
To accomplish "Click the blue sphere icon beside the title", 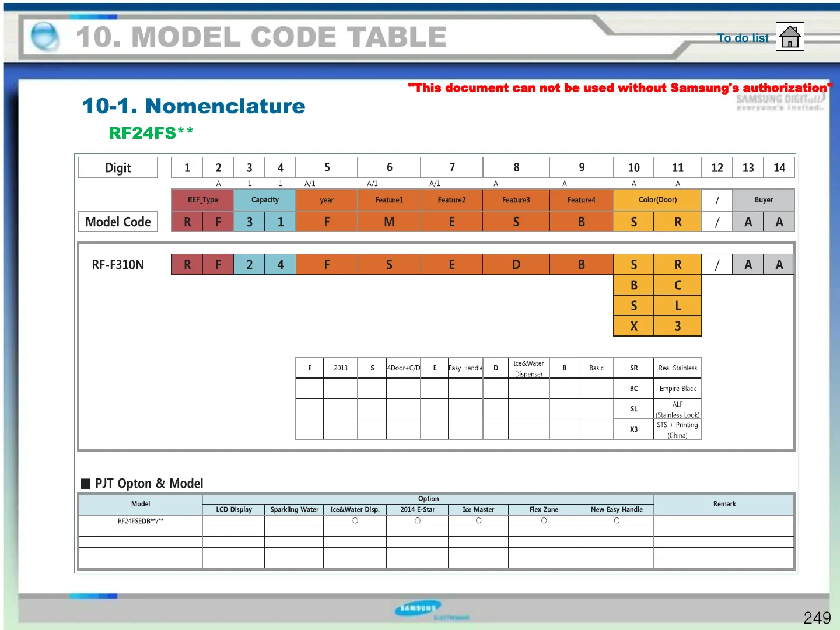I will (45, 36).
